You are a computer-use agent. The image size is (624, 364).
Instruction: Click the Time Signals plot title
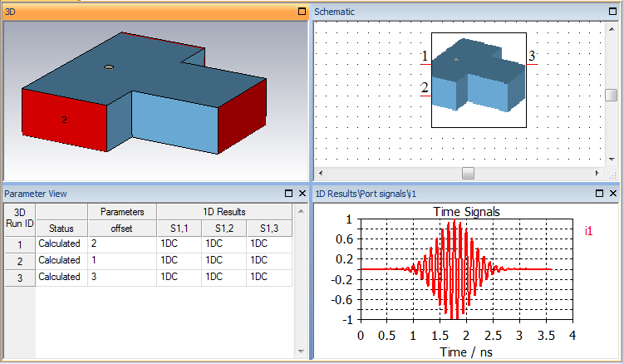466,211
